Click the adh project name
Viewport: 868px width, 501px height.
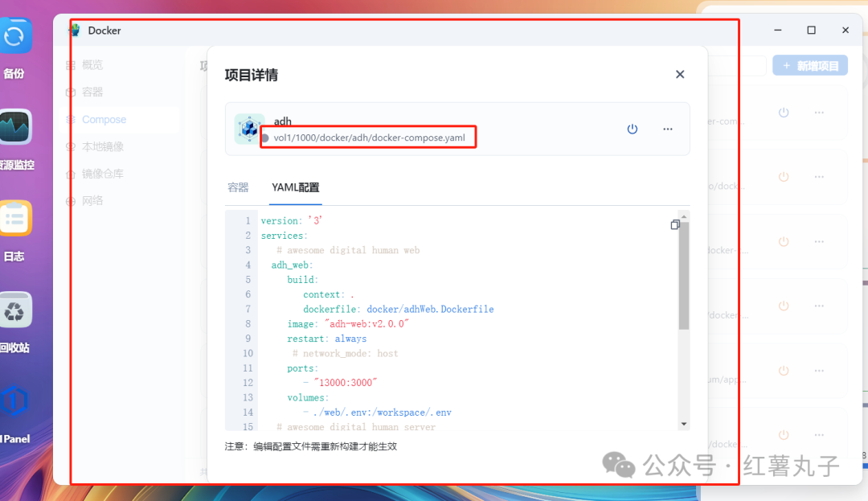282,121
